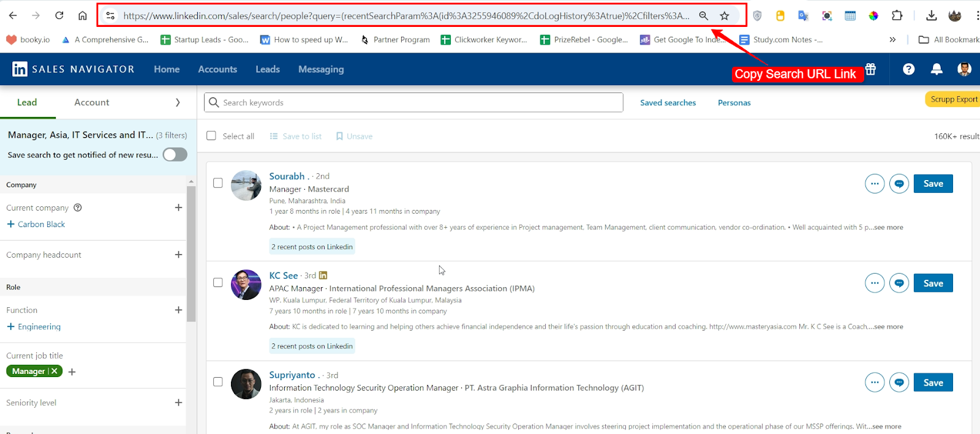Open the booky.io bookmark
Viewport: 980px width, 434px height.
coord(28,40)
